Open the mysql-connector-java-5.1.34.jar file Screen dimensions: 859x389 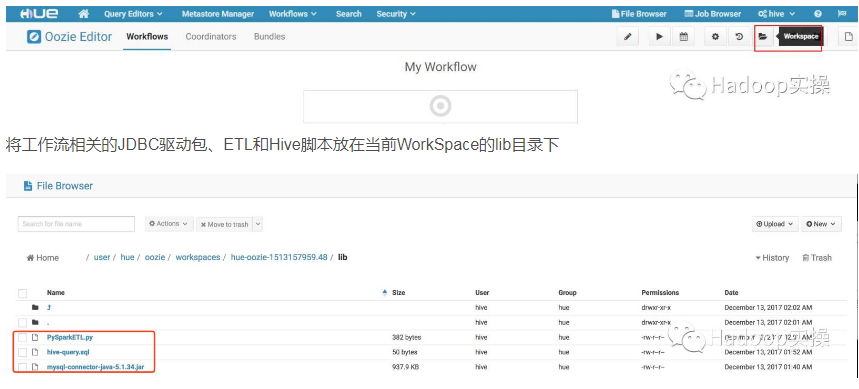pos(95,367)
